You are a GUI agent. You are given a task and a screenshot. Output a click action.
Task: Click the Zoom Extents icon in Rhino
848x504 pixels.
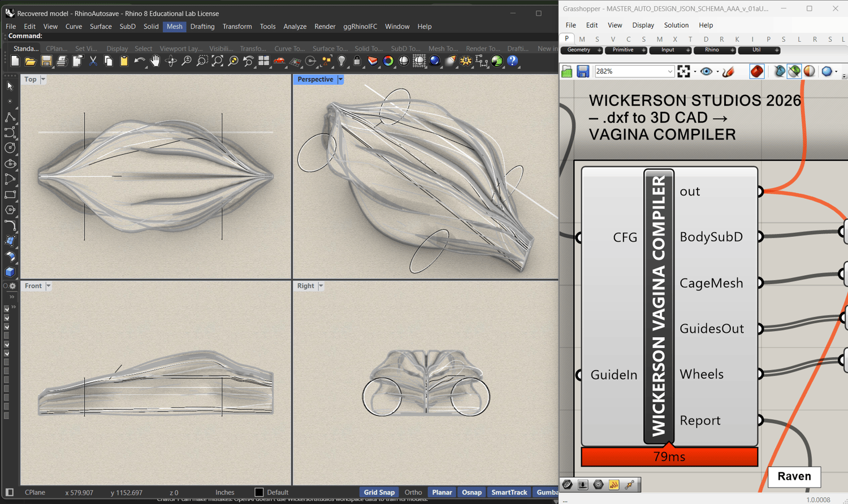coord(217,61)
